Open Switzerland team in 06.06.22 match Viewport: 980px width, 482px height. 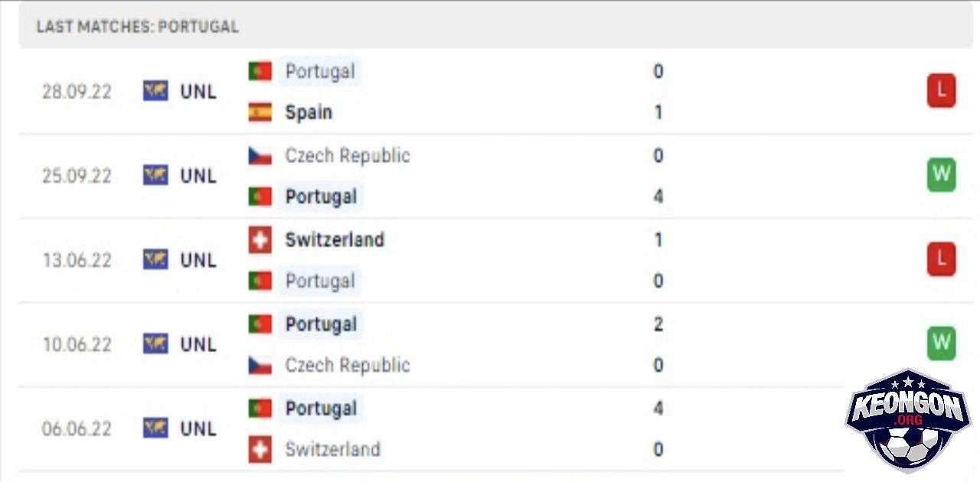[x=332, y=449]
